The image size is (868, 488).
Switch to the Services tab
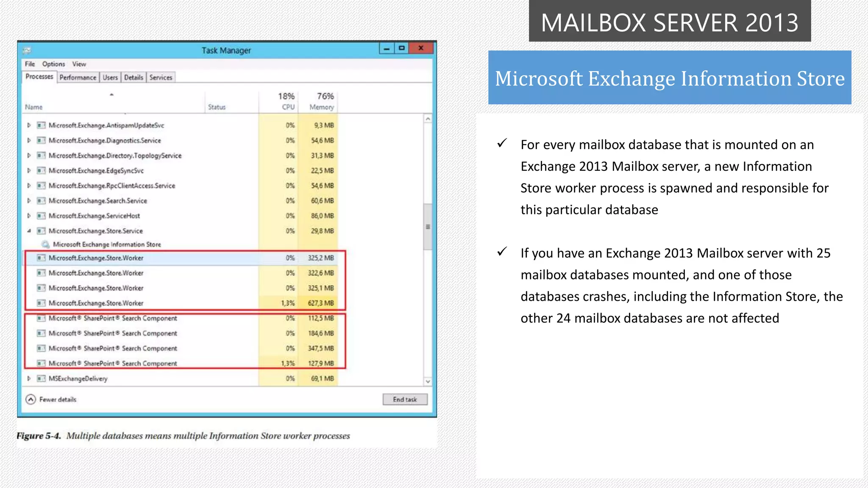pyautogui.click(x=161, y=78)
